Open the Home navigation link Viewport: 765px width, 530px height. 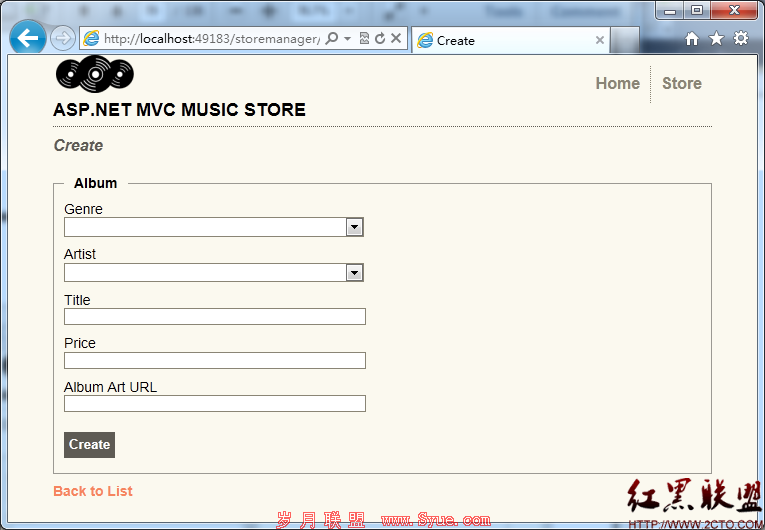click(618, 83)
